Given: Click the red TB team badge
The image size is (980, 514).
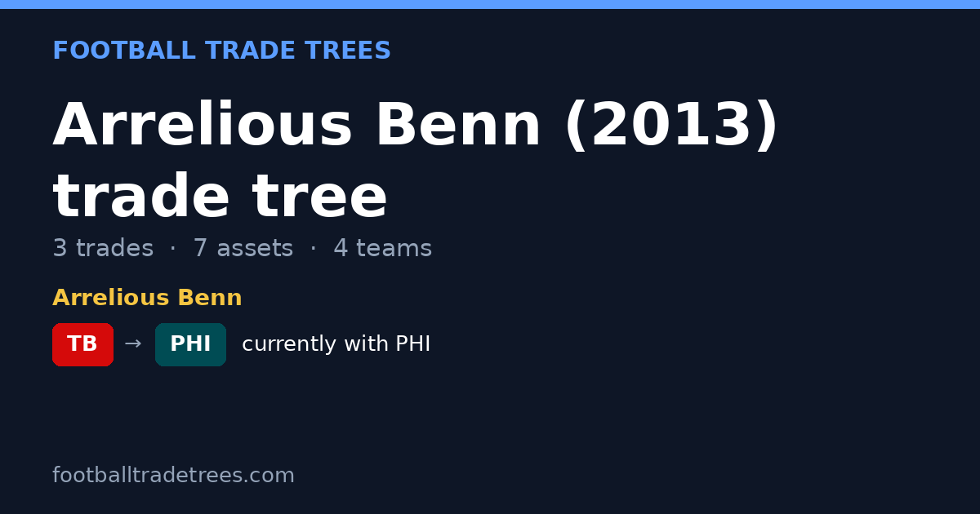Looking at the screenshot, I should (82, 344).
